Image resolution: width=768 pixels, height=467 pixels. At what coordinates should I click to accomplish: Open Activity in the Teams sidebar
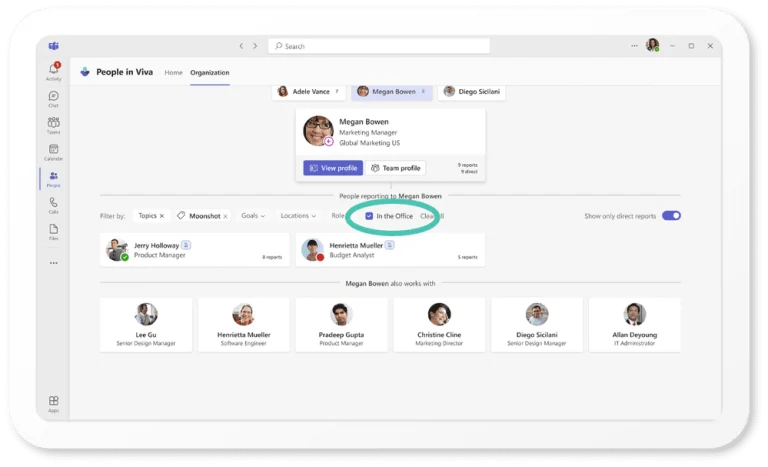(x=53, y=70)
